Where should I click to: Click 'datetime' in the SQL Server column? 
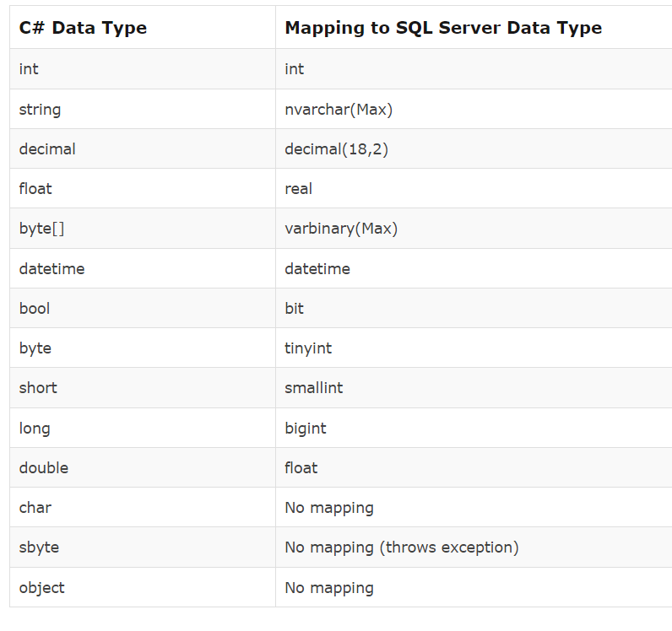pyautogui.click(x=474, y=268)
